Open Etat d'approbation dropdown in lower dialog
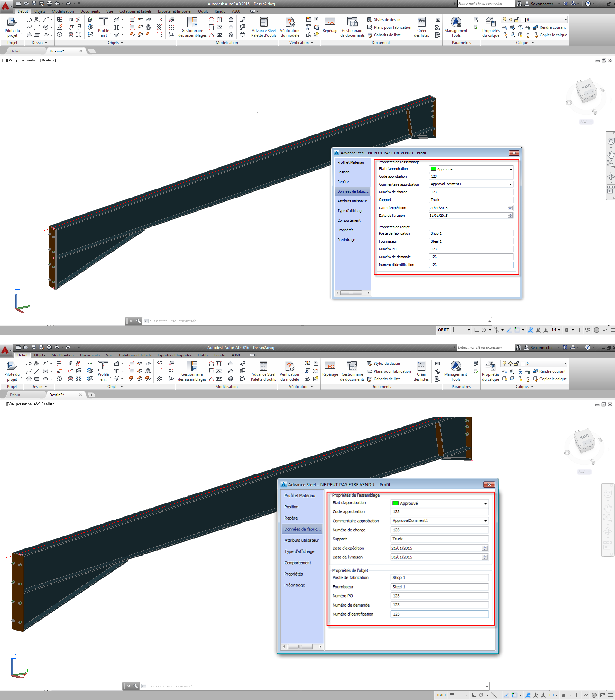This screenshot has height=700, width=615. (x=485, y=503)
